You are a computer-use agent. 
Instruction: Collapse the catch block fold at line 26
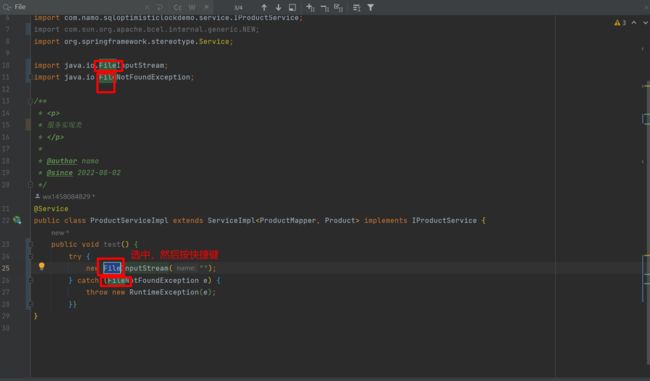pyautogui.click(x=30, y=280)
